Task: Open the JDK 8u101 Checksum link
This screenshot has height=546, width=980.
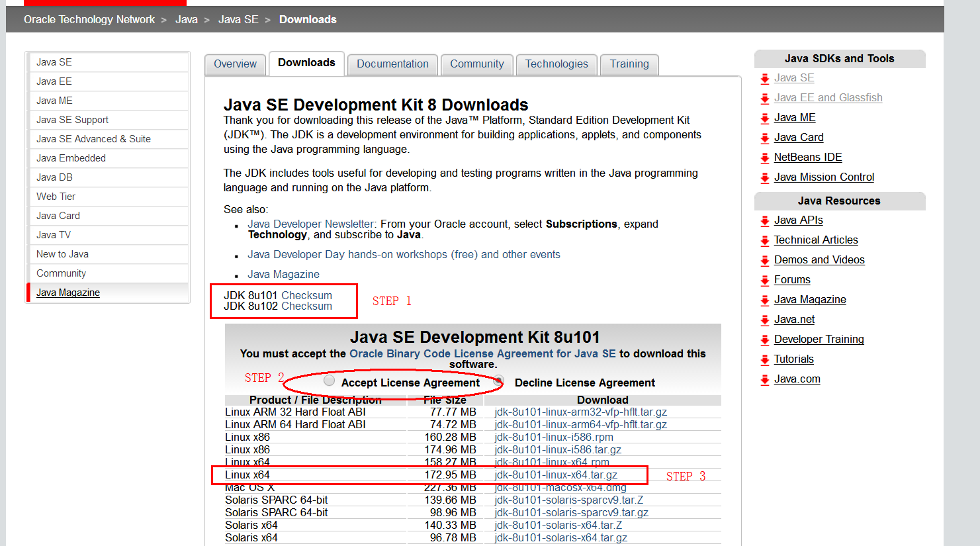Action: [306, 295]
